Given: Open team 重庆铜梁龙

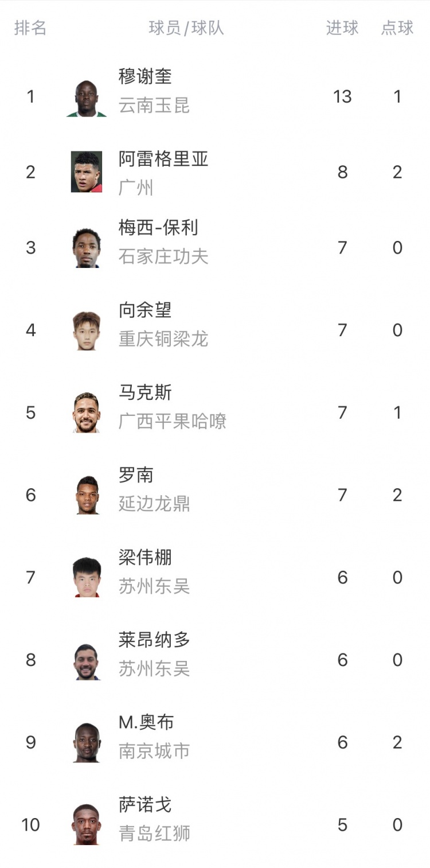Looking at the screenshot, I should point(163,339).
